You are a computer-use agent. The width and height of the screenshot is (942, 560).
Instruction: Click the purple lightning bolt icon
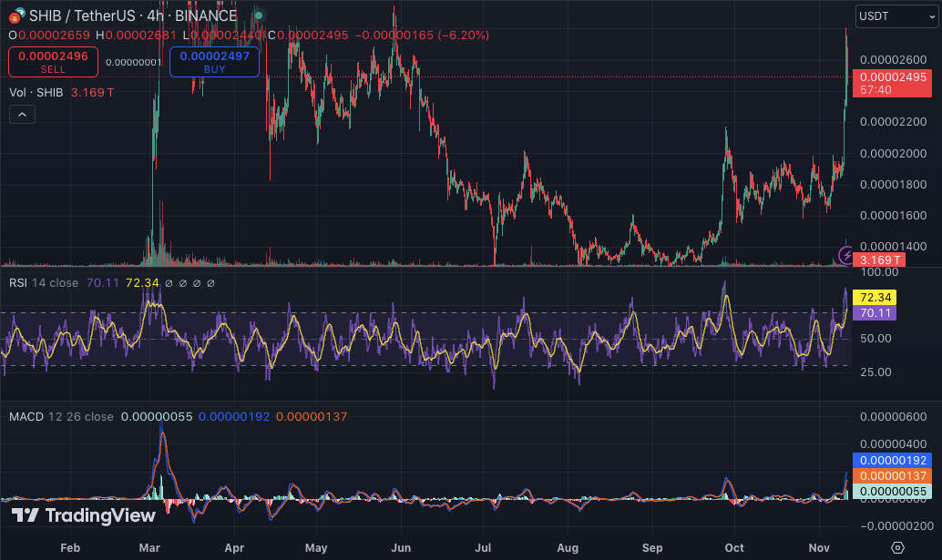click(x=845, y=255)
